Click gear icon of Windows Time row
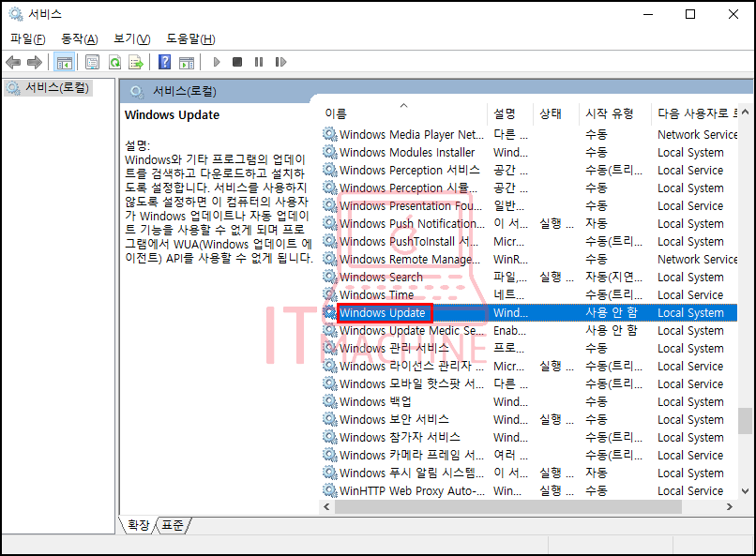The image size is (756, 556). point(330,294)
